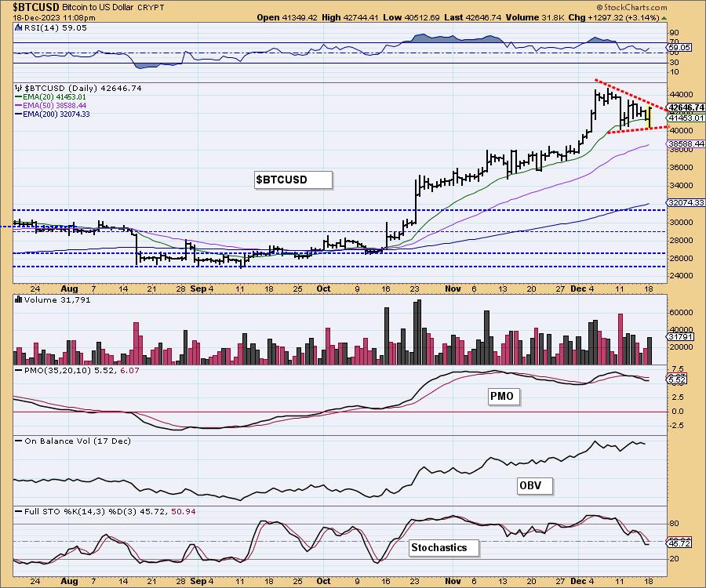Click the 80 stochastics axis label
The height and width of the screenshot is (588, 706).
click(x=674, y=523)
